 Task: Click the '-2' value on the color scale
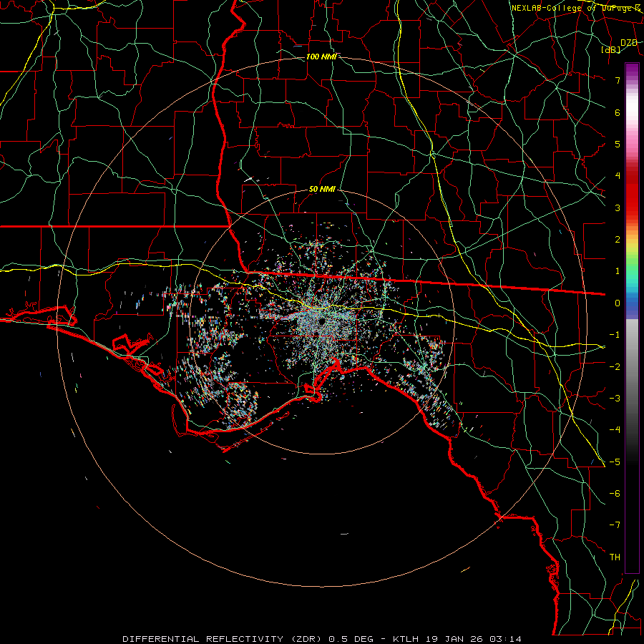615,367
